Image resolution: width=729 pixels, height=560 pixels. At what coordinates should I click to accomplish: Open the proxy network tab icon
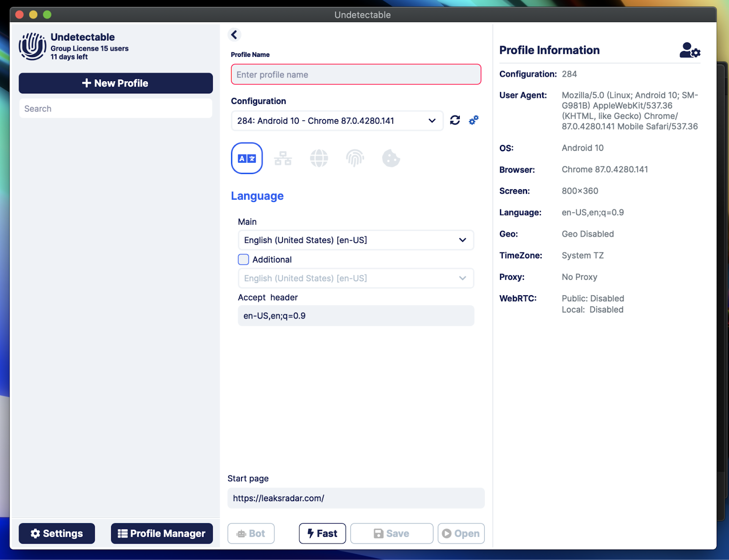pyautogui.click(x=283, y=158)
